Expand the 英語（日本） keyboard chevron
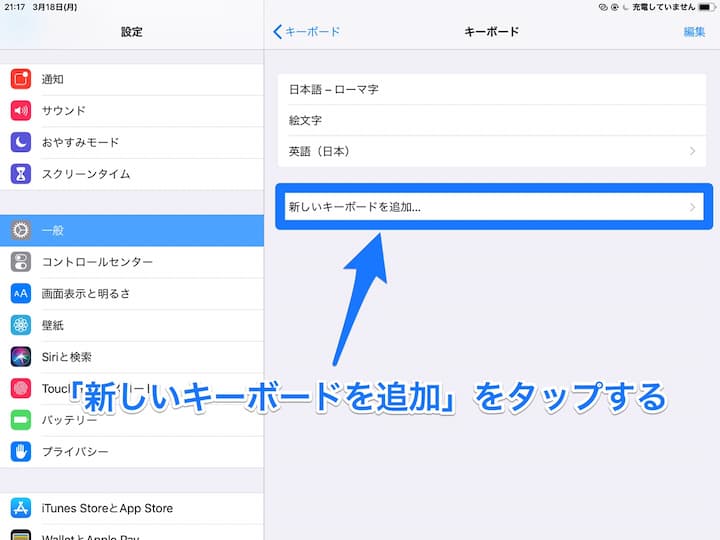This screenshot has width=720, height=540. click(692, 151)
